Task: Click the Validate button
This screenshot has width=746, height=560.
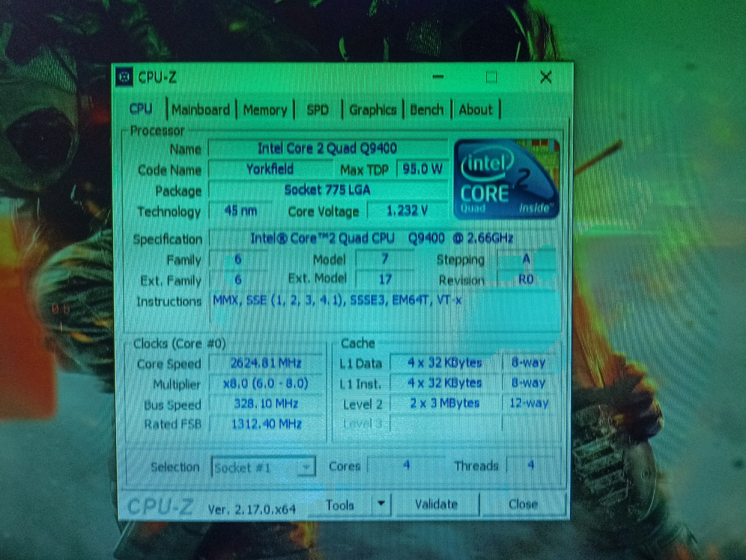Action: click(x=436, y=504)
